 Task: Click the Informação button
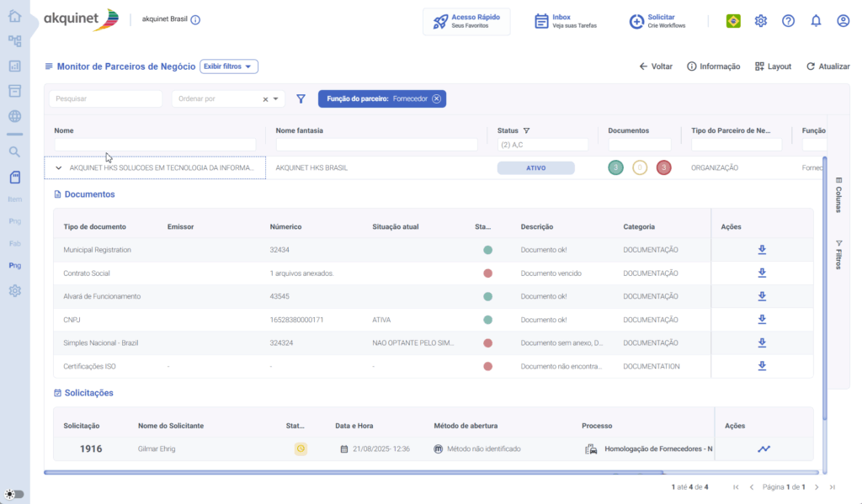[714, 66]
